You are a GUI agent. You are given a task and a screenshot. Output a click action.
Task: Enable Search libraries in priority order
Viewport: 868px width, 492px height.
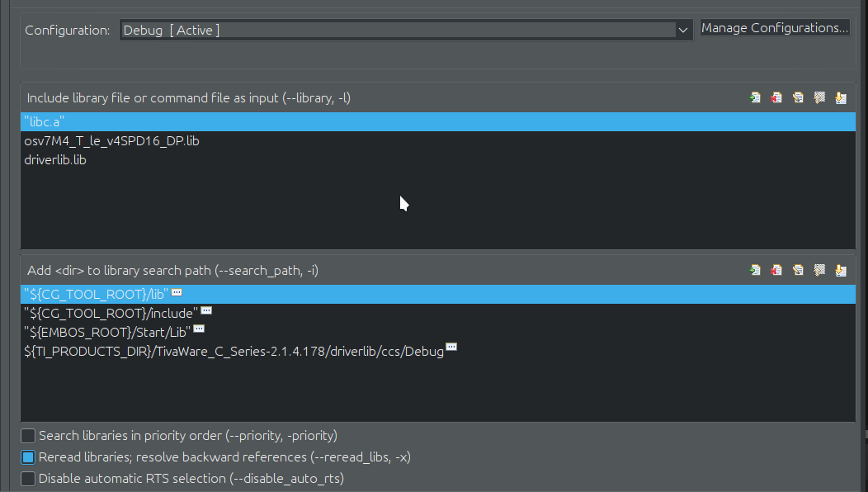(x=28, y=436)
